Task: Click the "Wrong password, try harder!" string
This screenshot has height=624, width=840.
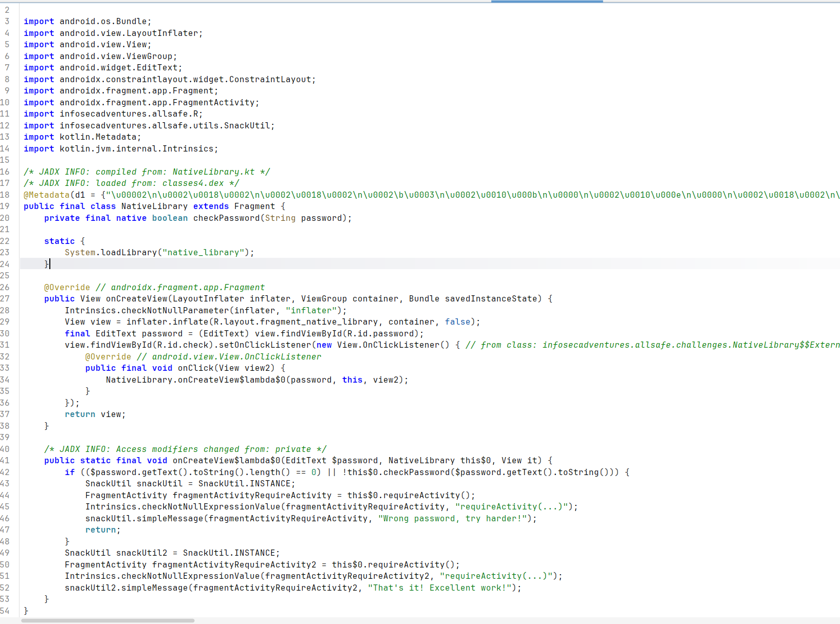Action: (x=452, y=519)
